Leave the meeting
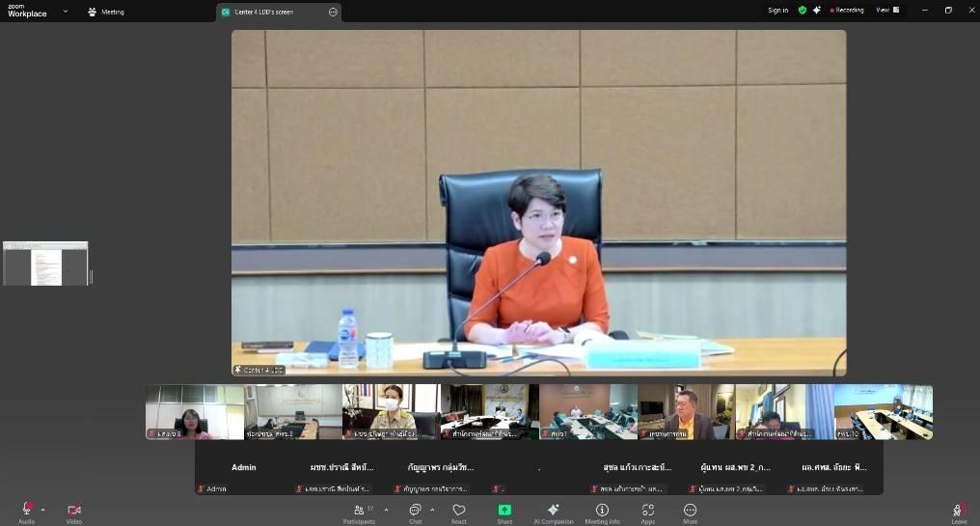Screen dimensions: 980x526 (x=959, y=512)
